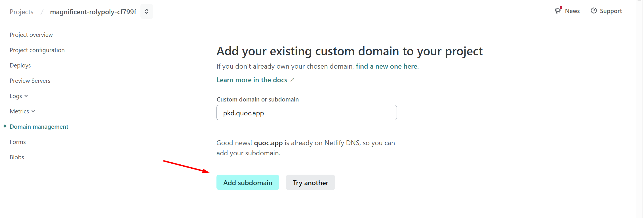Open Preview Servers page
The height and width of the screenshot is (218, 644).
[30, 81]
